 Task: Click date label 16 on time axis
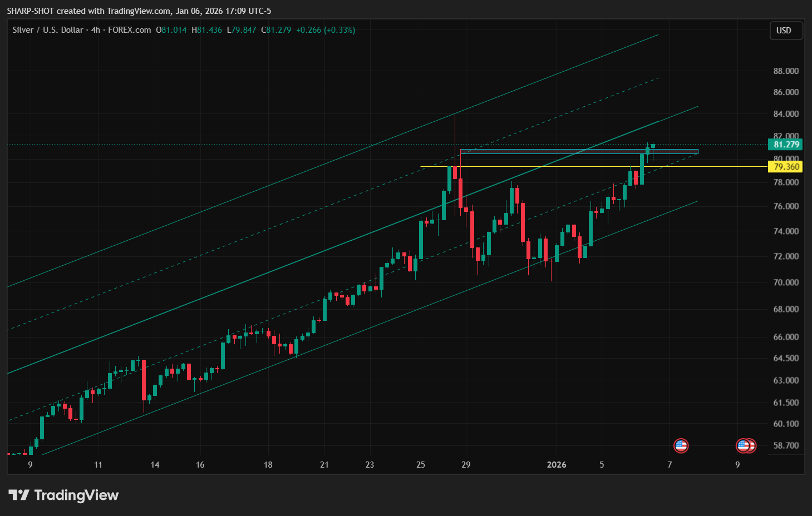coord(200,465)
